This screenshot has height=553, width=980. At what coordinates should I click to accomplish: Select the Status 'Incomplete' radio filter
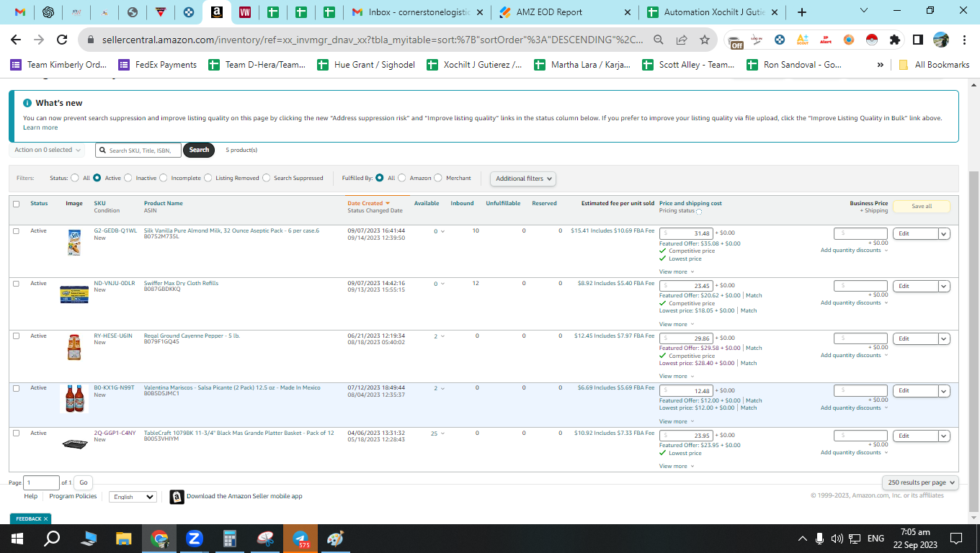[x=164, y=178]
